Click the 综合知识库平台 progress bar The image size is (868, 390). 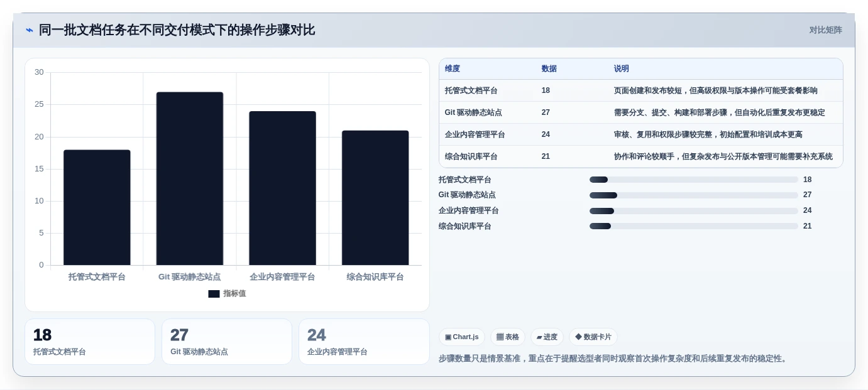click(x=694, y=226)
